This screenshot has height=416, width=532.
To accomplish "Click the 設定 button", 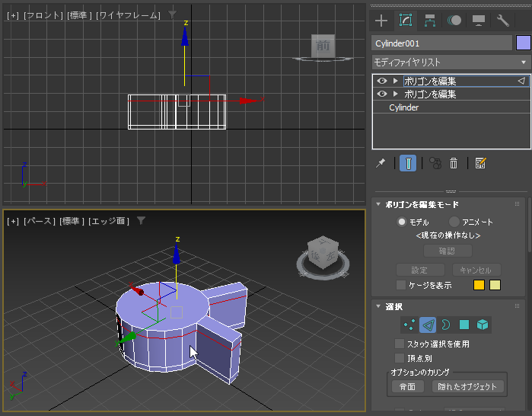I will tap(420, 270).
